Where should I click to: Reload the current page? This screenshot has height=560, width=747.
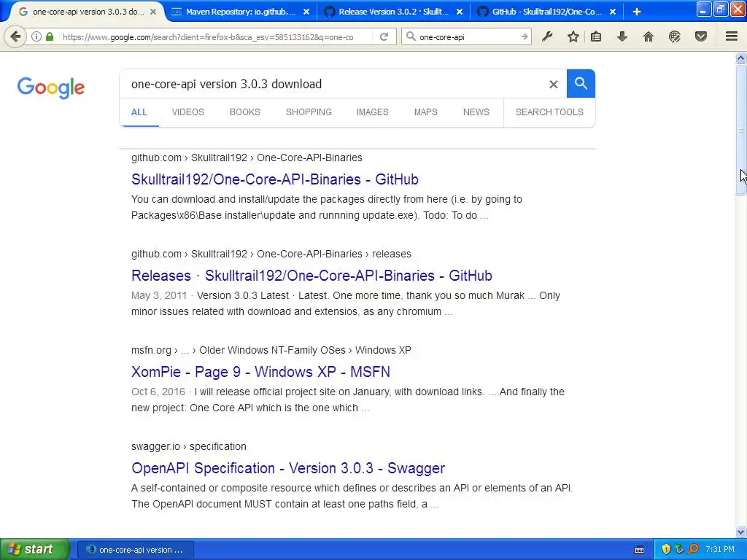coord(384,36)
